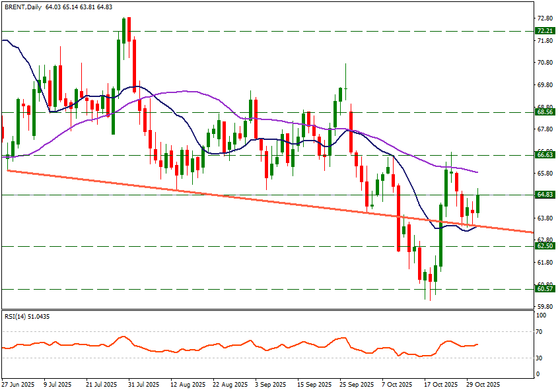Select the 17 Oct 2025 date label

click(441, 384)
